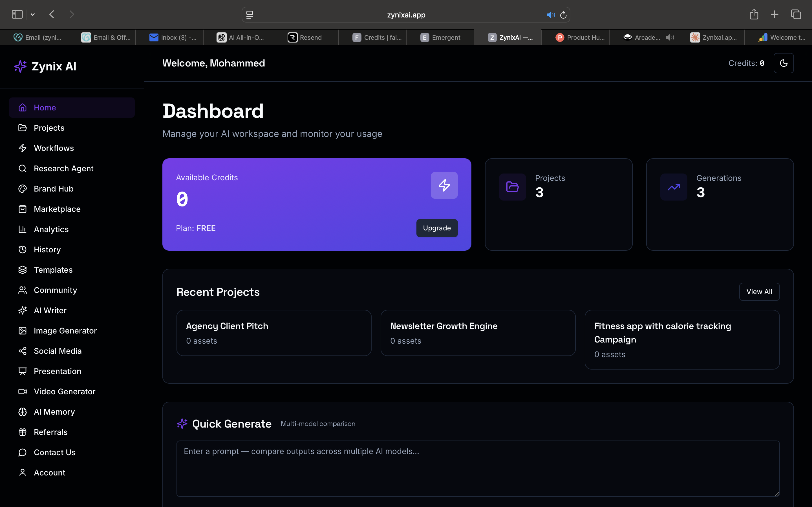Open Brand Hub from sidebar
The image size is (812, 507).
coord(53,189)
